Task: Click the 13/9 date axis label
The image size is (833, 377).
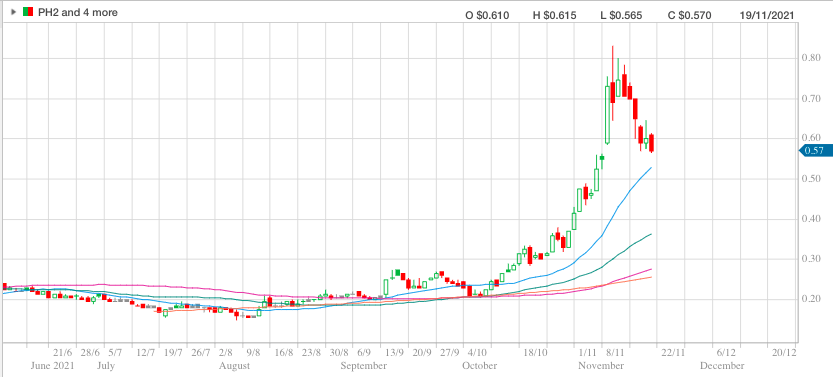Action: tap(395, 353)
